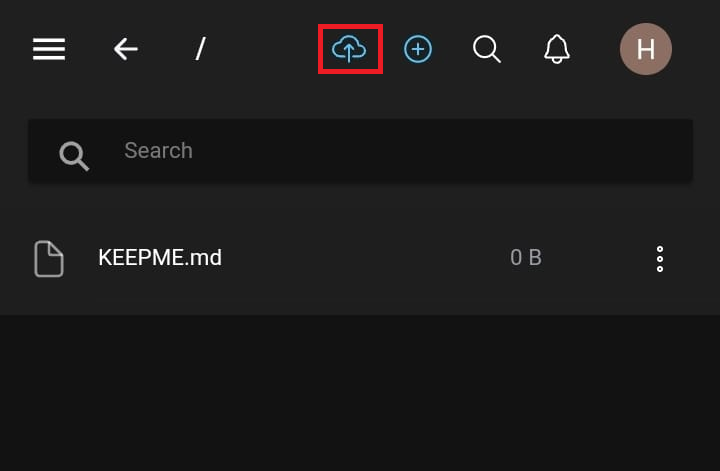
Task: Select the root "/" path breadcrumb
Action: click(x=200, y=49)
